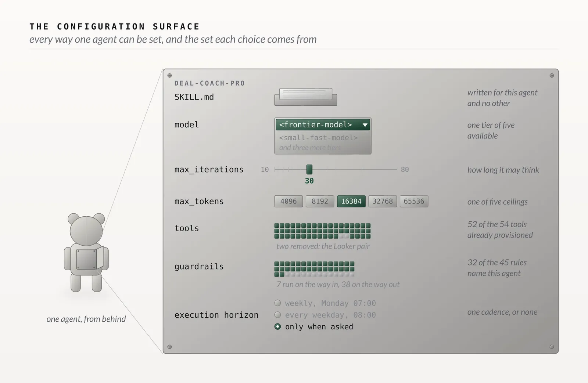
Task: Set max_tokens to 4096
Action: tap(288, 201)
